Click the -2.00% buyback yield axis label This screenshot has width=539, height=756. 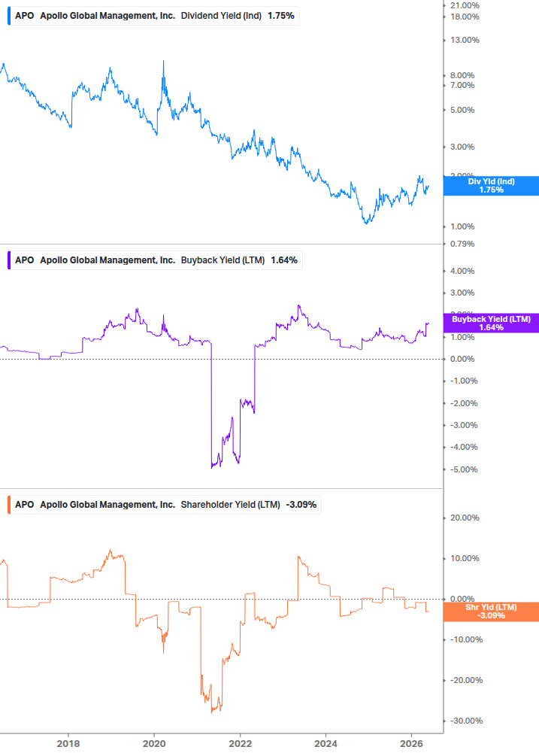(464, 403)
